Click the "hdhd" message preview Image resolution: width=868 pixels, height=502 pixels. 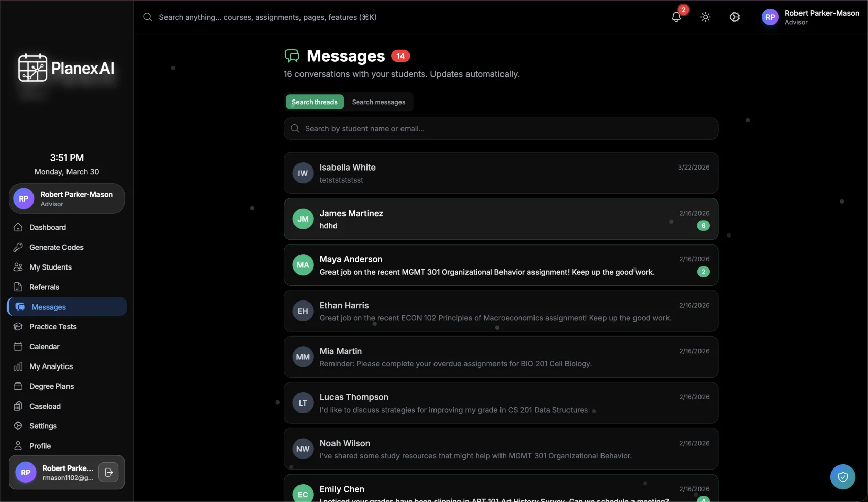pyautogui.click(x=328, y=226)
